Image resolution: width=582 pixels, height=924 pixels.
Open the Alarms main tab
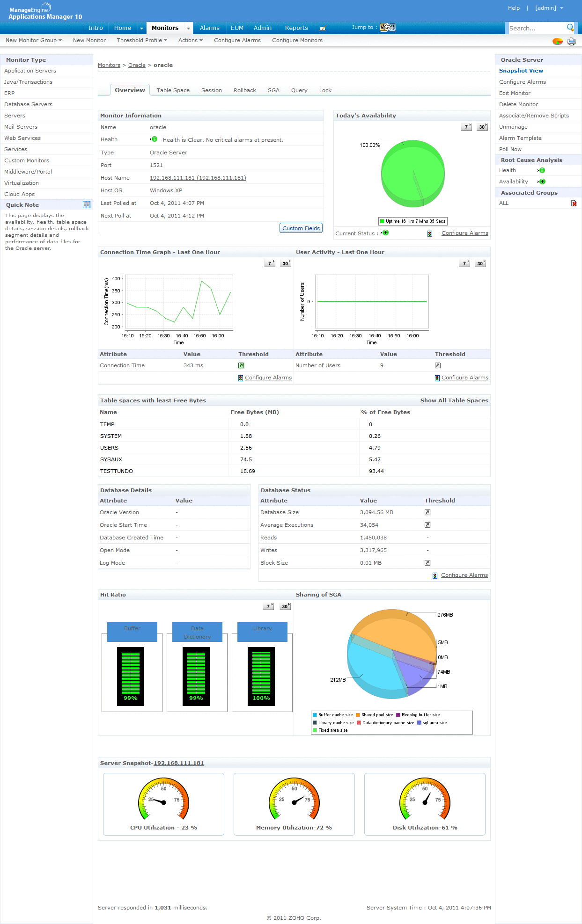click(x=209, y=28)
